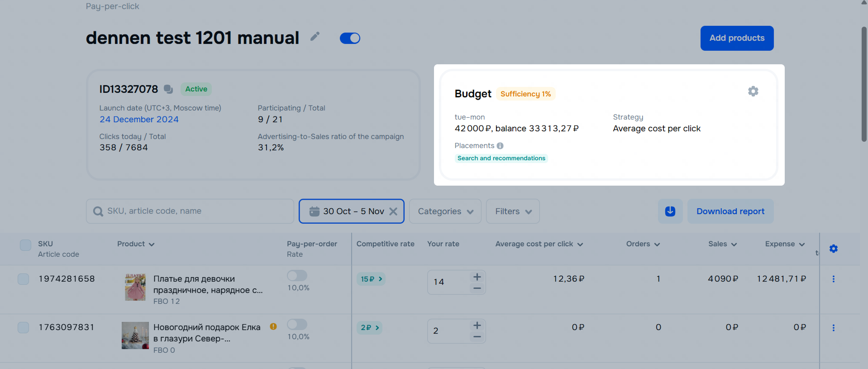Open table column settings gear
The width and height of the screenshot is (868, 369).
pyautogui.click(x=833, y=249)
